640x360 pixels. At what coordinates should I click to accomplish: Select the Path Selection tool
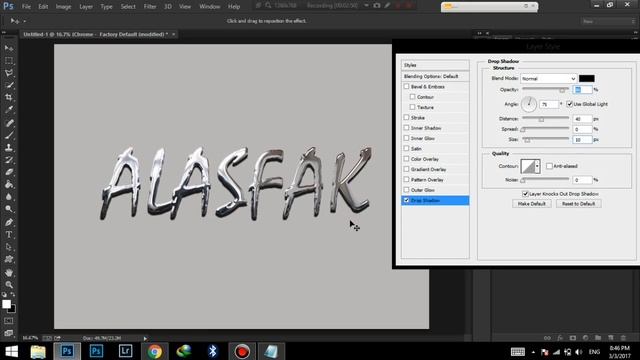point(9,247)
